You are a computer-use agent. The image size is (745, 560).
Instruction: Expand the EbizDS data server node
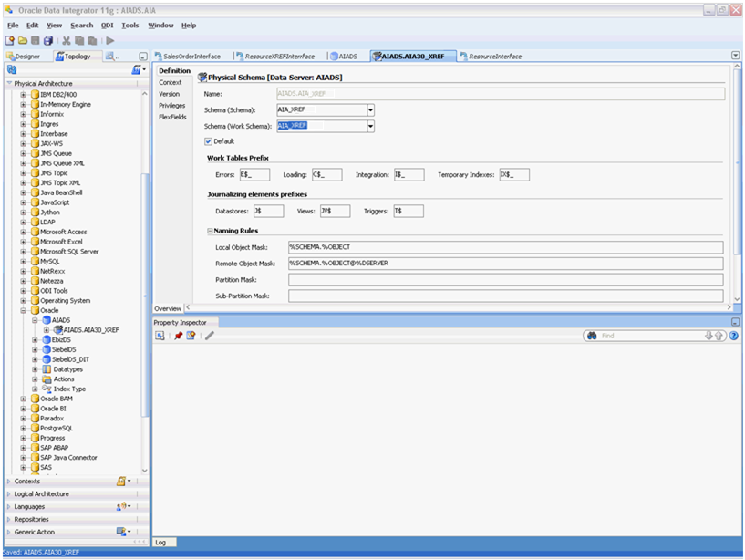coord(35,340)
